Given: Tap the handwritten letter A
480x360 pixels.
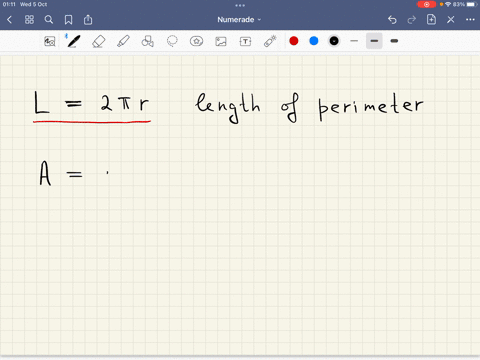Looking at the screenshot, I should pos(45,173).
